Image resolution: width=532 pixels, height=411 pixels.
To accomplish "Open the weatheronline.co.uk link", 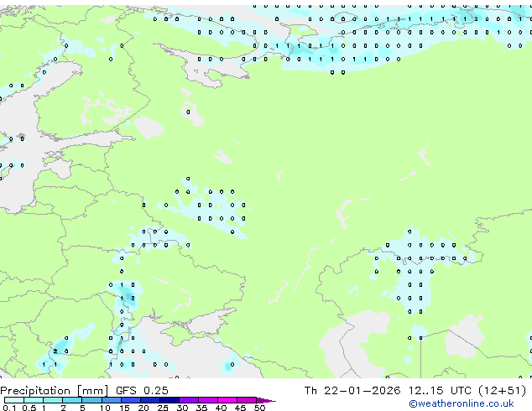I will click(x=462, y=403).
